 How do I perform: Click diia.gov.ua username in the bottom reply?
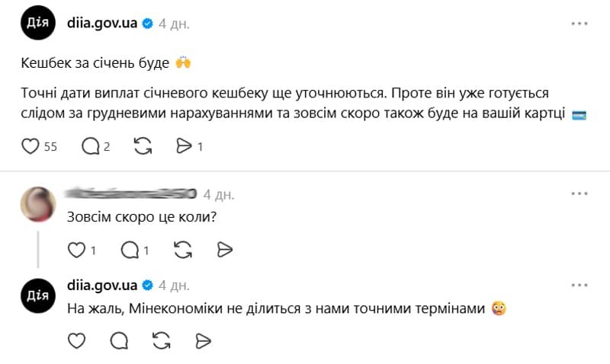pyautogui.click(x=102, y=286)
